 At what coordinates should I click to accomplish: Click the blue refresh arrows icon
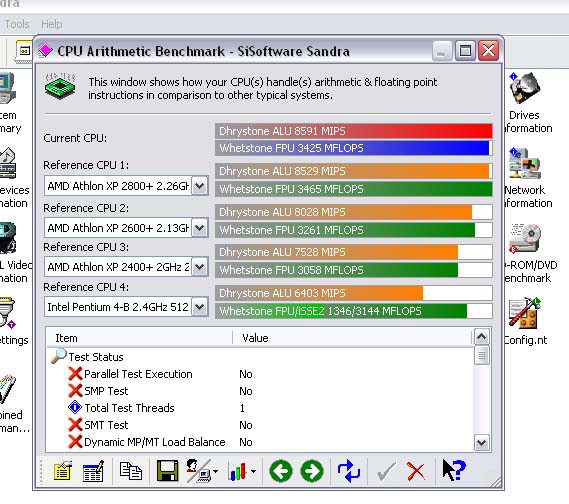point(349,471)
